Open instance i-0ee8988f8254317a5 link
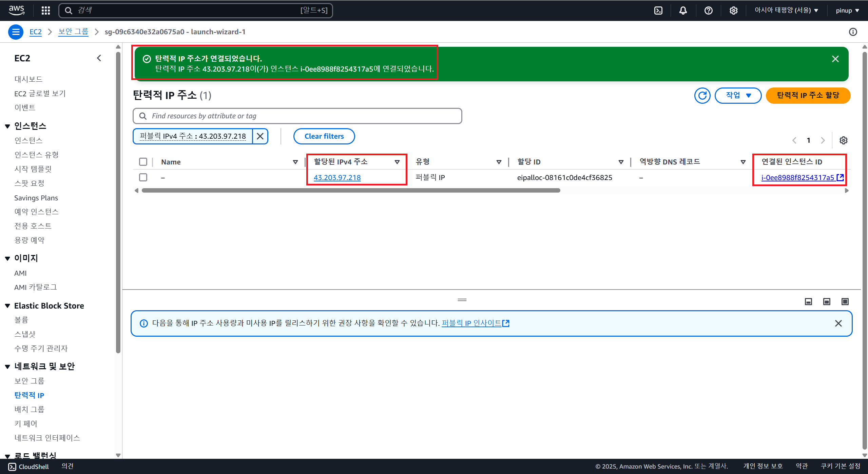 click(802, 177)
